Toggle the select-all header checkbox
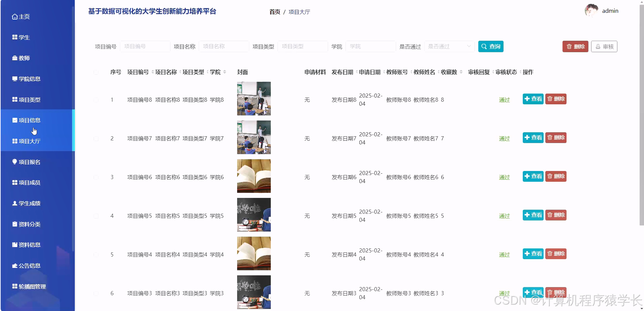 pyautogui.click(x=96, y=72)
